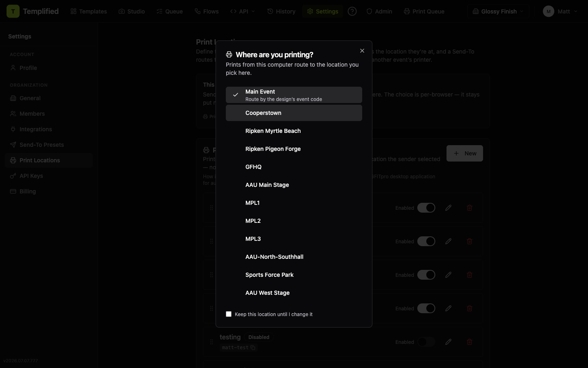Toggle the first location's Enabled switch
Screen dimensions: 588x368
426,208
